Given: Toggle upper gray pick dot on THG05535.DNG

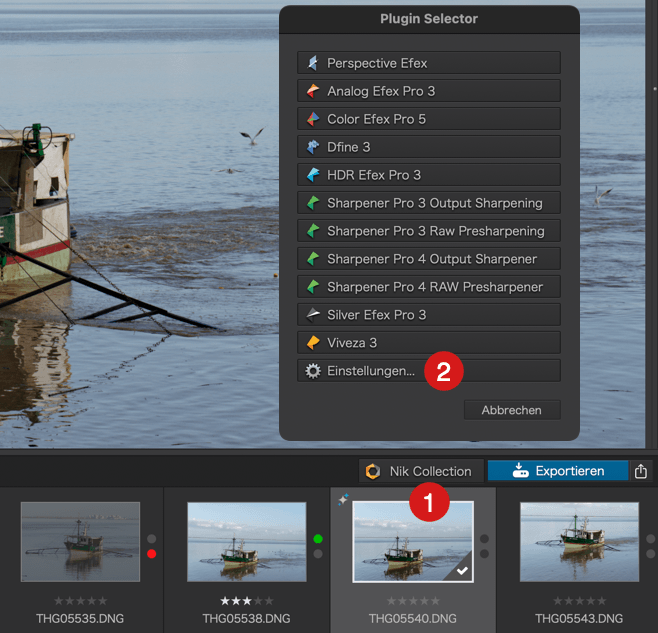Looking at the screenshot, I should click(x=151, y=539).
